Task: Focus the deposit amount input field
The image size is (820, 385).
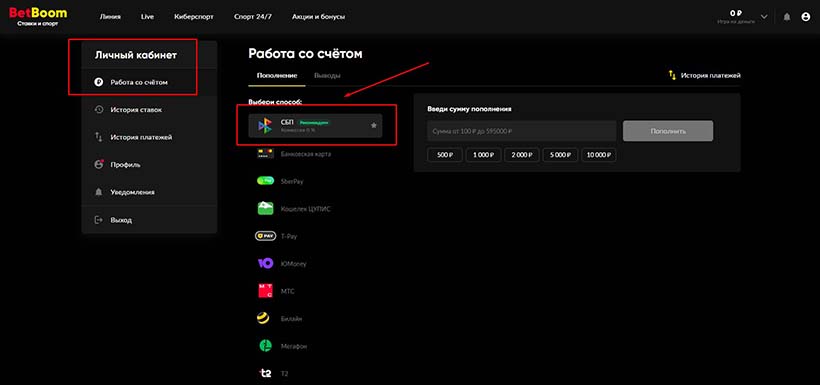Action: tap(521, 131)
